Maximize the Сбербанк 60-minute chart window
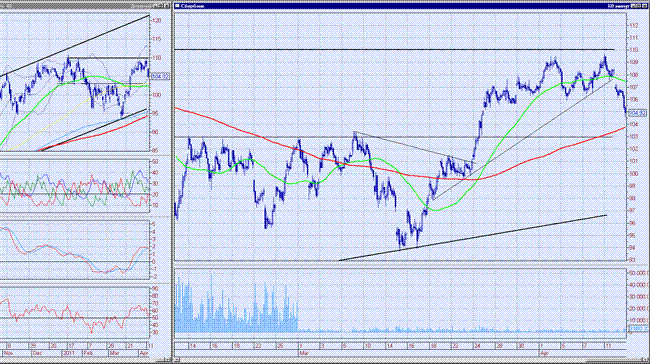 pyautogui.click(x=638, y=6)
